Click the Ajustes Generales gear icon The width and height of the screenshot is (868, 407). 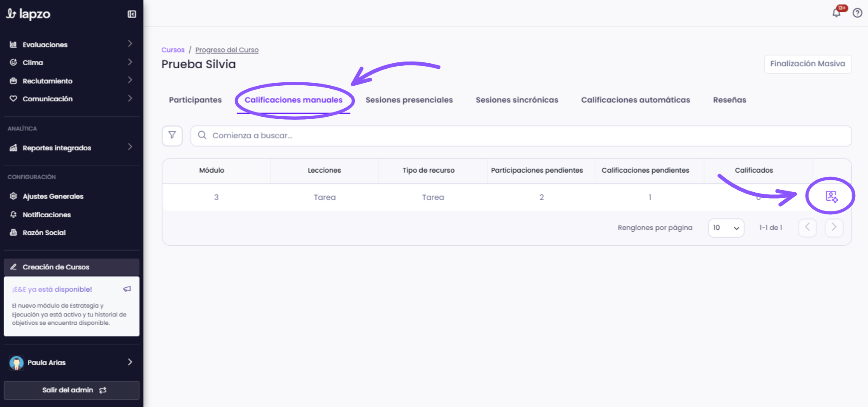coord(14,196)
